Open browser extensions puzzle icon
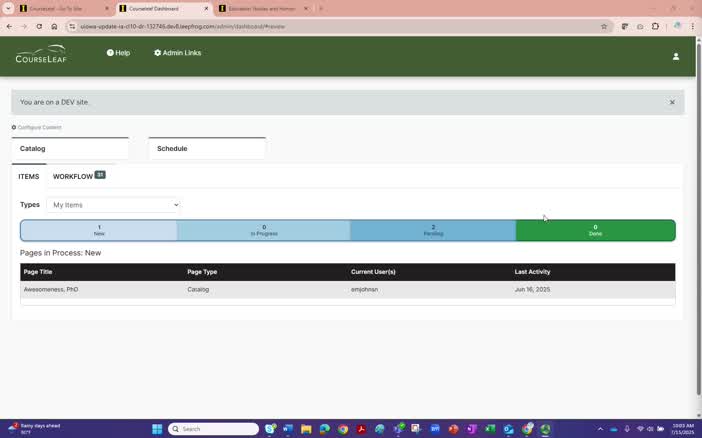The height and width of the screenshot is (438, 702). (x=655, y=26)
